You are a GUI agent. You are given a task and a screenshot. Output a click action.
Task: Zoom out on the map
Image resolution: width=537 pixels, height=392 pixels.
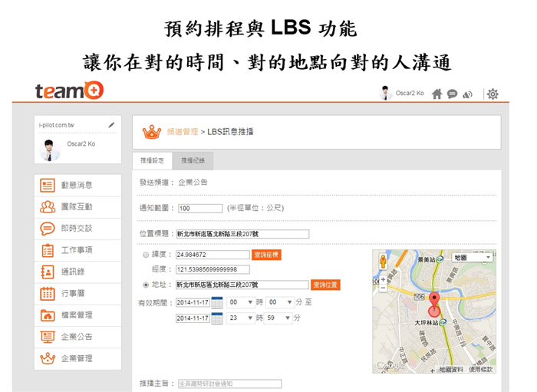(384, 288)
